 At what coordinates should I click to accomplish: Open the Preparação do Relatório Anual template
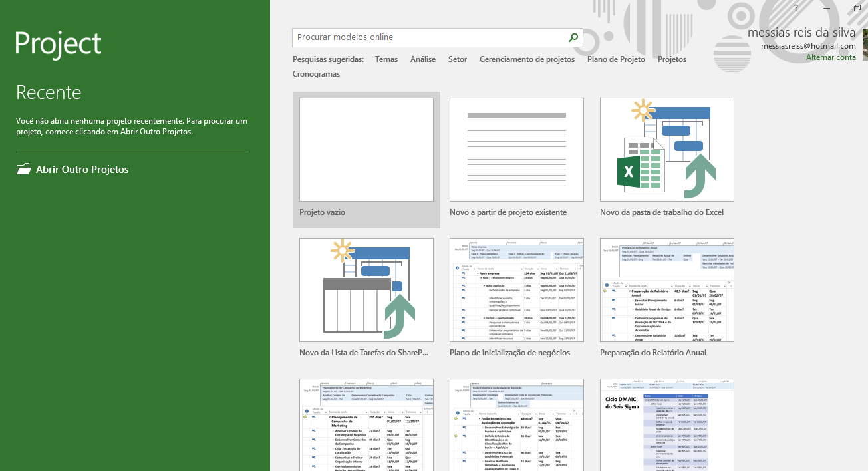[666, 289]
